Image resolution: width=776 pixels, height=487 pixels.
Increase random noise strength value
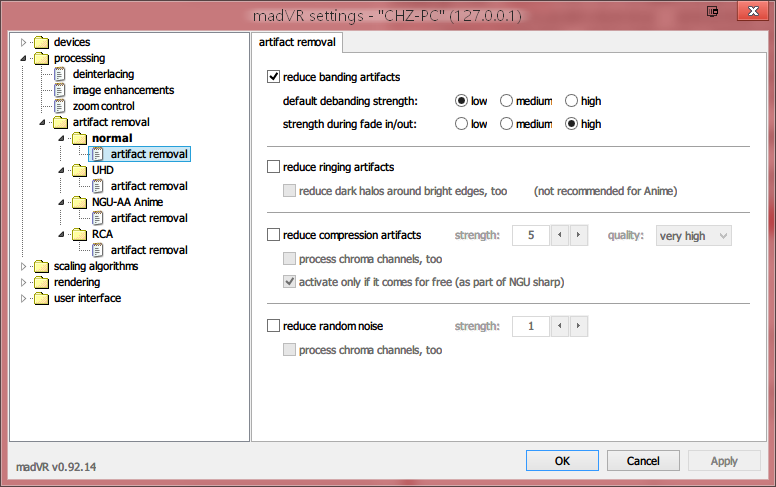point(579,326)
